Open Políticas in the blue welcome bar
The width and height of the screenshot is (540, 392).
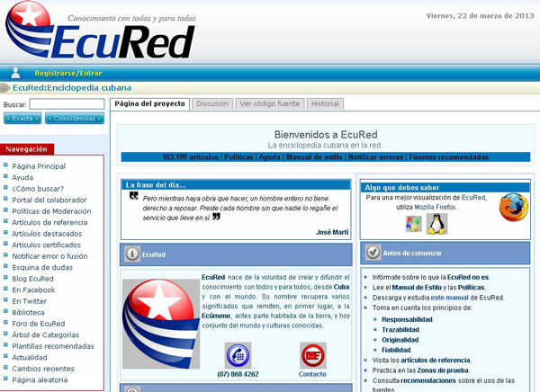tap(238, 157)
